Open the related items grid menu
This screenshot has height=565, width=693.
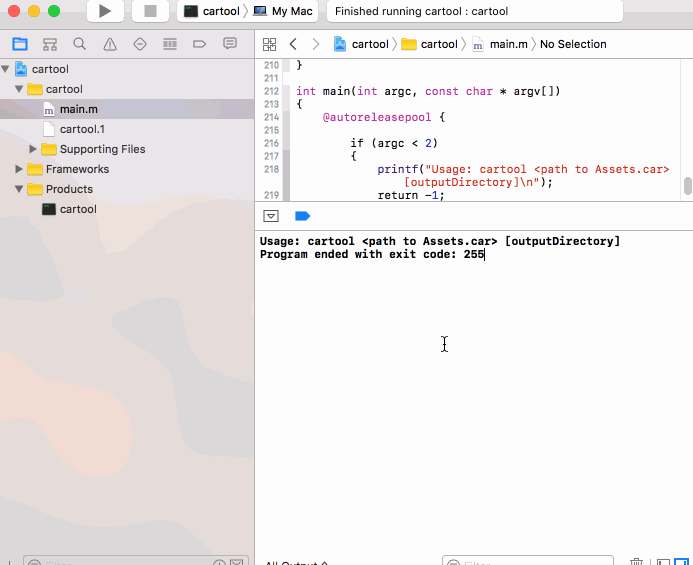click(x=269, y=44)
